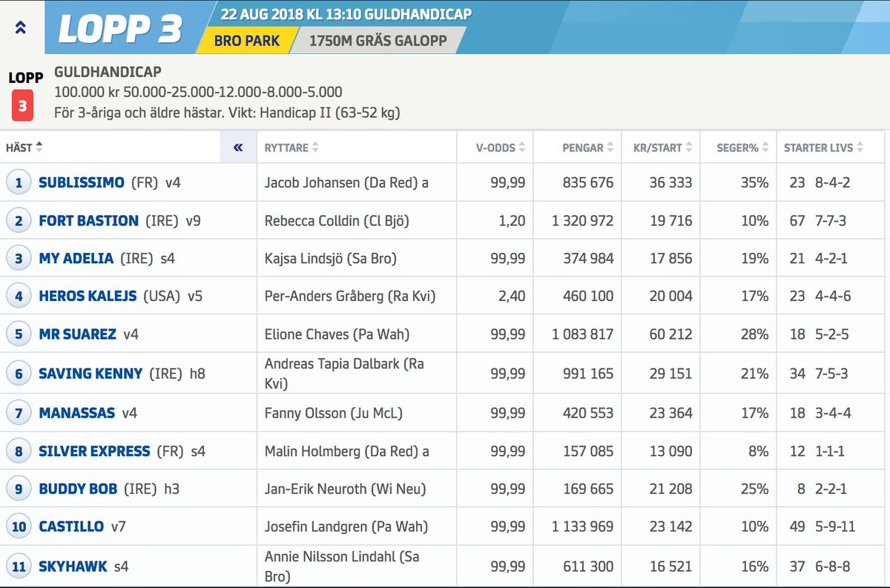Open horse BUDDY BOB details
Screen dimensions: 890x588
point(78,489)
